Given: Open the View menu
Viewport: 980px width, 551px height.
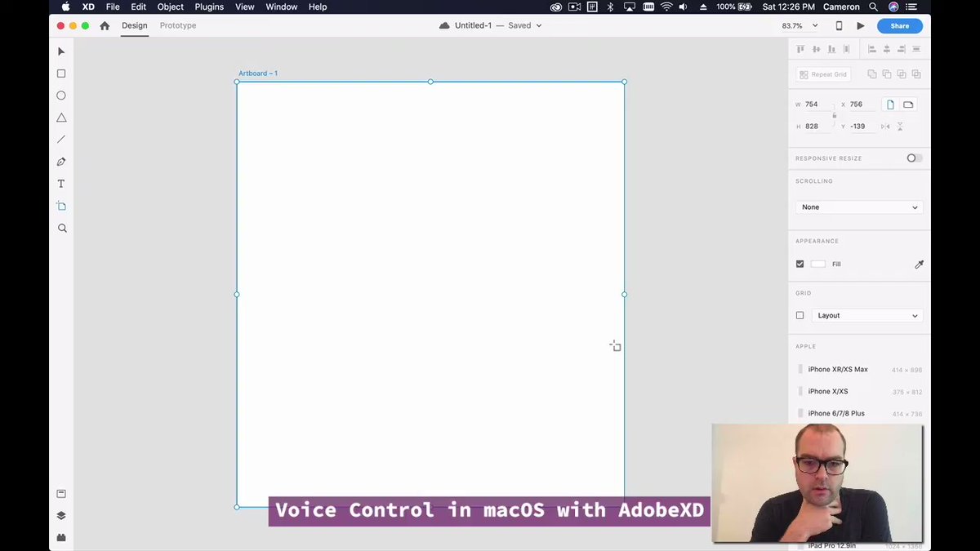Looking at the screenshot, I should [x=245, y=7].
